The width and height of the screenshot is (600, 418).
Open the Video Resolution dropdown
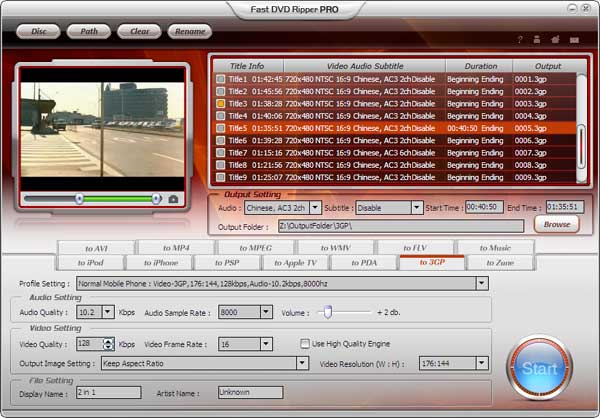(482, 363)
